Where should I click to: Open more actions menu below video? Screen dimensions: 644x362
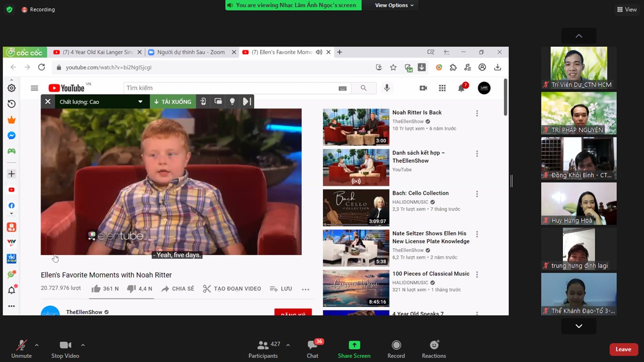pyautogui.click(x=305, y=289)
